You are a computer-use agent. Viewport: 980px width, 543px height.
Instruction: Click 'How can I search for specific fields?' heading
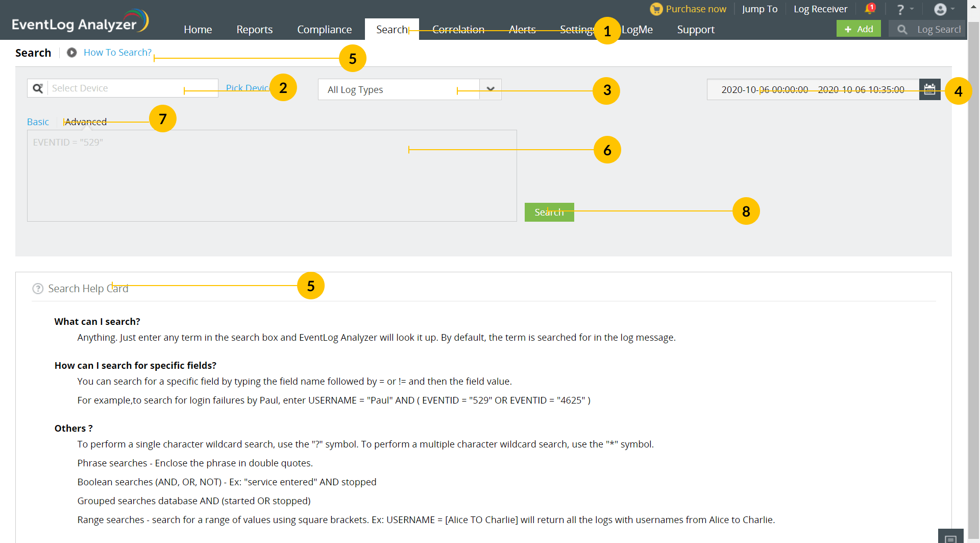pyautogui.click(x=135, y=366)
